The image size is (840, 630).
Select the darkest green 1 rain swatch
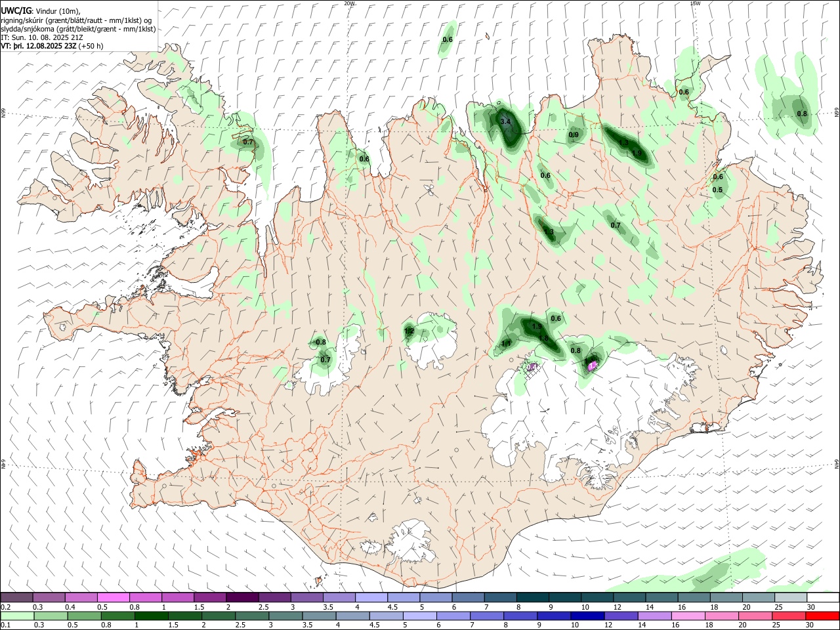click(151, 616)
